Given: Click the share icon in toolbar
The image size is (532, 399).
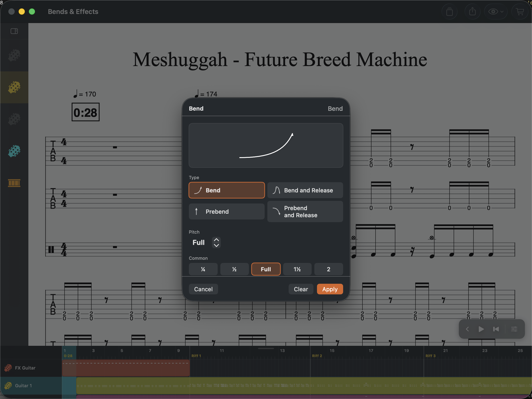Looking at the screenshot, I should 472,12.
